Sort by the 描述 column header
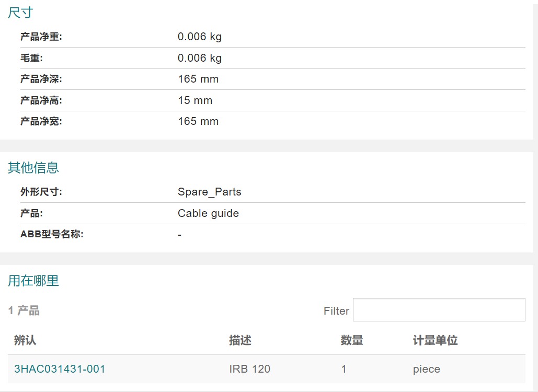Screen dimensions: 538x392 coord(240,340)
